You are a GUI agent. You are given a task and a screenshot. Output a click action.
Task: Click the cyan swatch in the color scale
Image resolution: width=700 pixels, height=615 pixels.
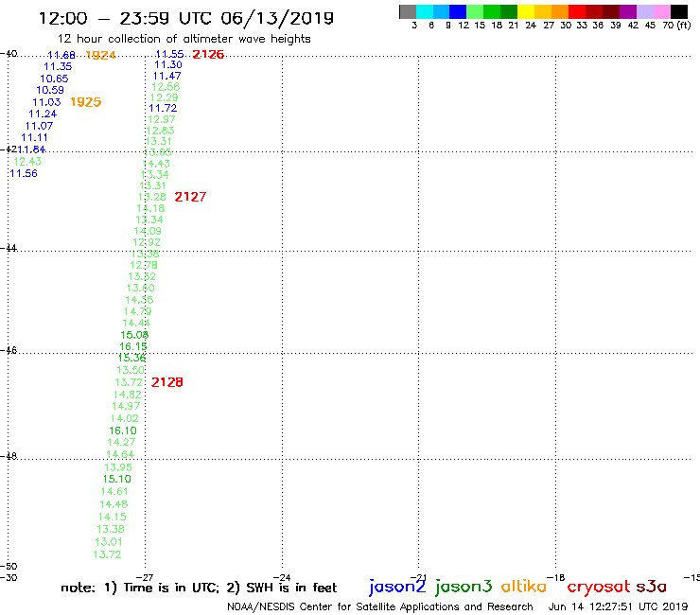pos(424,11)
